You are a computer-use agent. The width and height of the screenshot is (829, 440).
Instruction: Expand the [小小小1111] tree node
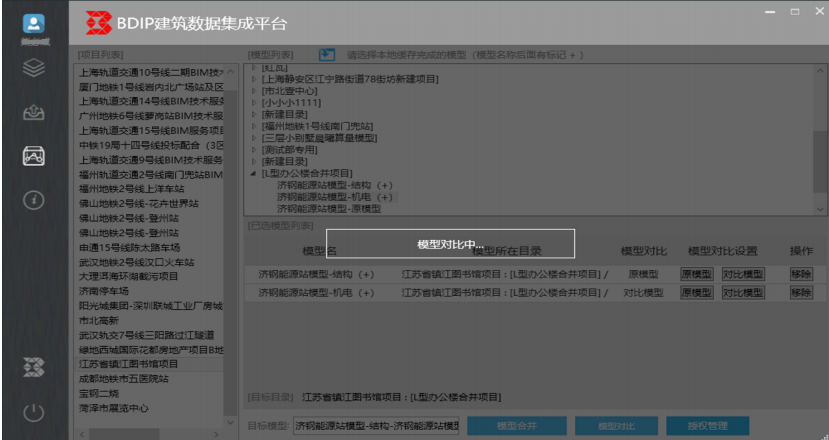[254, 103]
